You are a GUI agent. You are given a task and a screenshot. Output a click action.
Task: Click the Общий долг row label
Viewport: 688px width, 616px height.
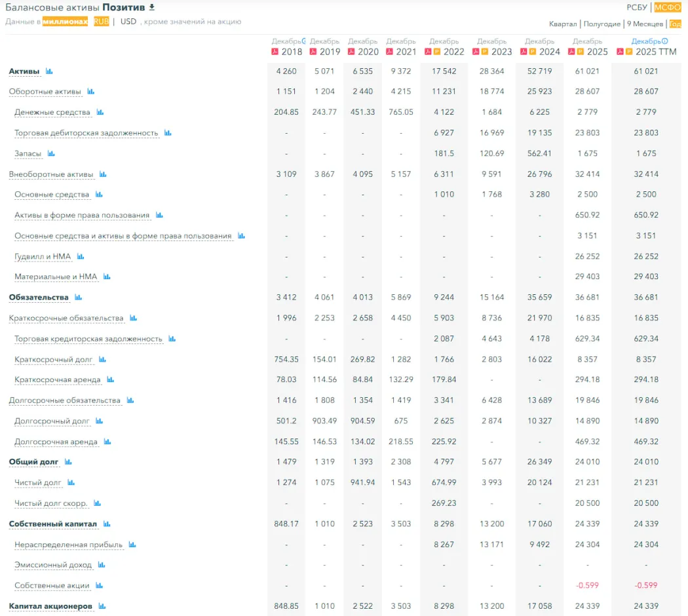[33, 462]
